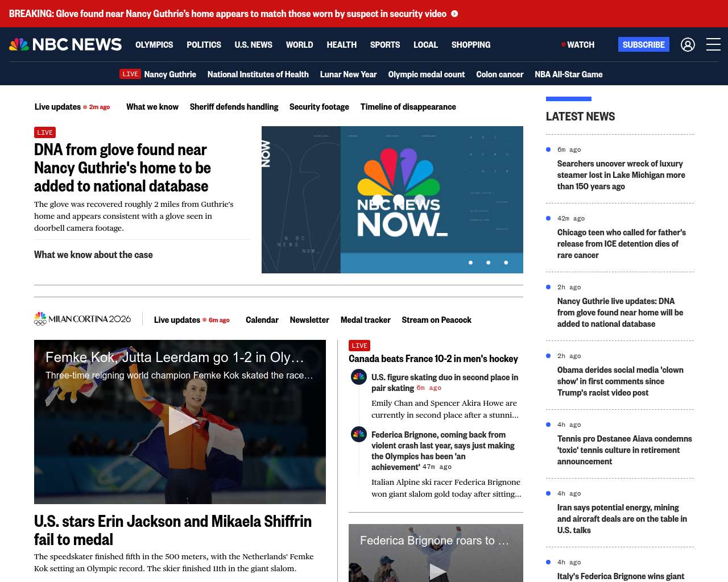728x582 pixels.
Task: View the Olympic medal count topic
Action: pyautogui.click(x=427, y=74)
